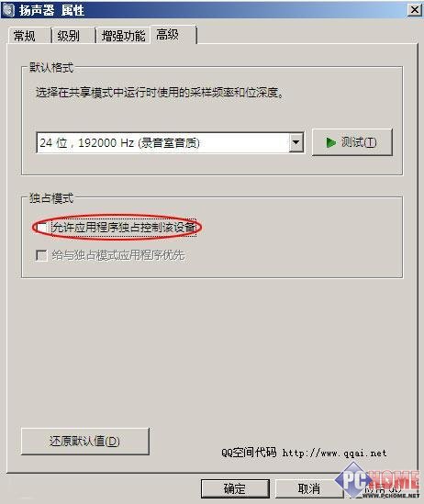Click the 允许应用程序独占控制该设备 label text
Screen dimensions: 424x504
[124, 227]
